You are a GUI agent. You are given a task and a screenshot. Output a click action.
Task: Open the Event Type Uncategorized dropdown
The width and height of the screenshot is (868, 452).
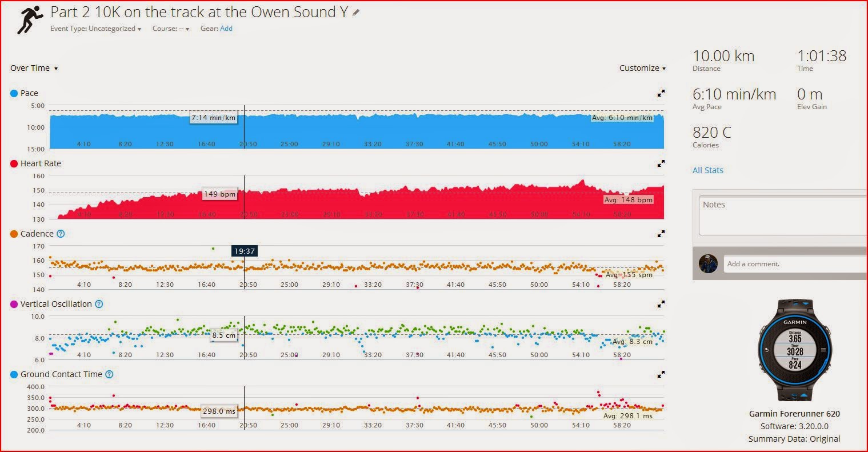(x=95, y=29)
